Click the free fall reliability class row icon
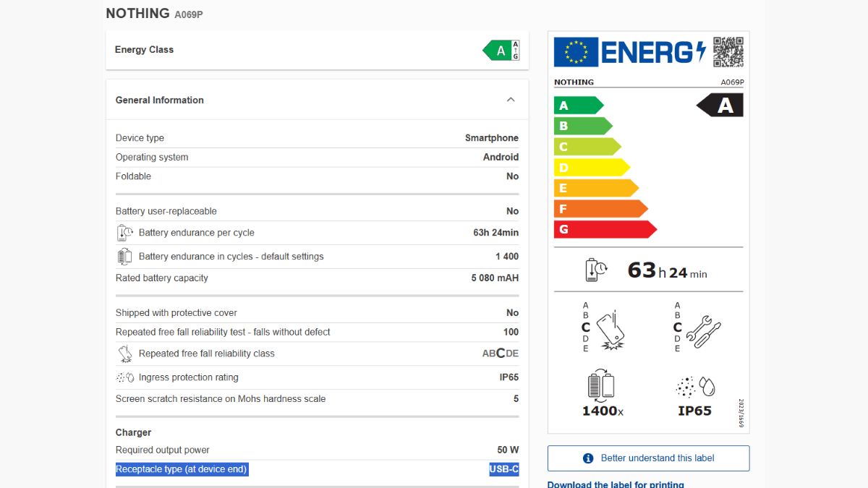This screenshot has width=868, height=488. point(124,354)
